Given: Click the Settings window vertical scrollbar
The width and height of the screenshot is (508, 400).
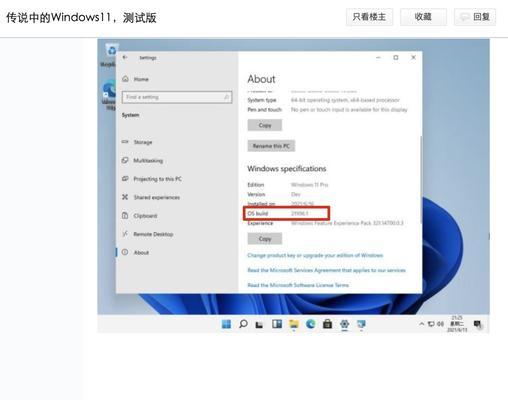Looking at the screenshot, I should pyautogui.click(x=421, y=180).
